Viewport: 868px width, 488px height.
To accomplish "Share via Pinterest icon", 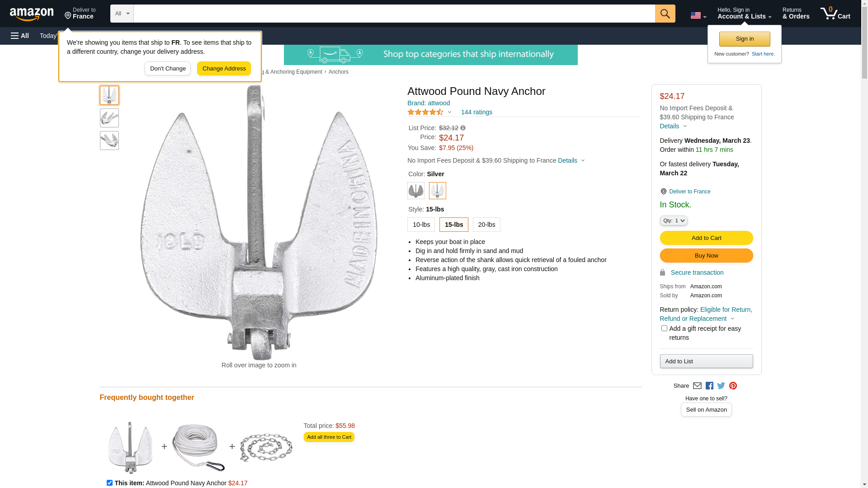I will tap(733, 386).
